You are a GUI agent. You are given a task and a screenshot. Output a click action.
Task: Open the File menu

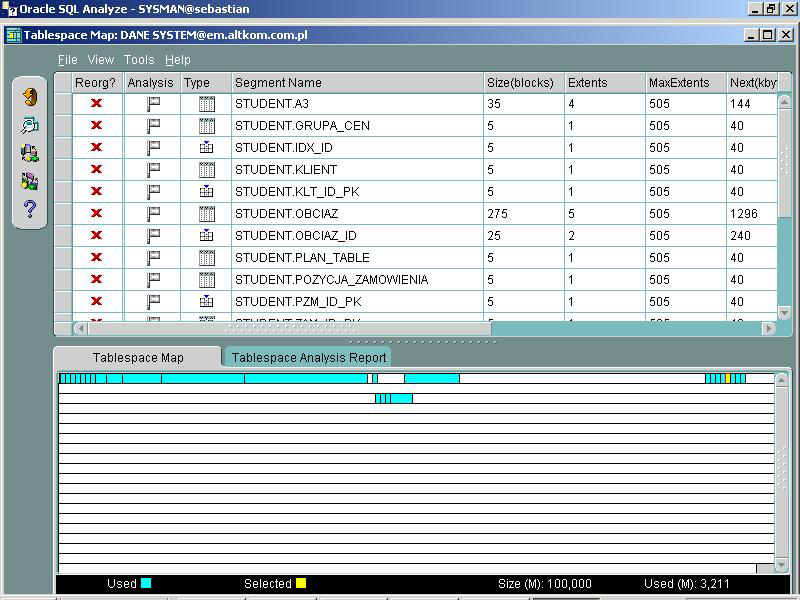click(x=67, y=60)
